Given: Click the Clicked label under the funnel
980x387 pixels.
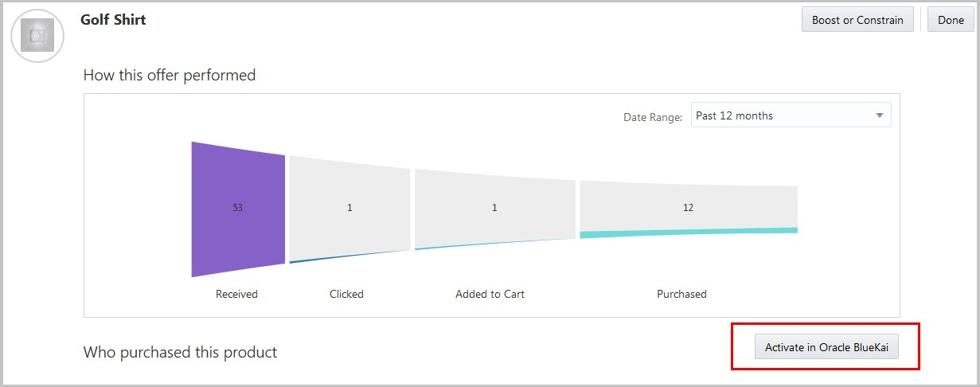Looking at the screenshot, I should 346,294.
